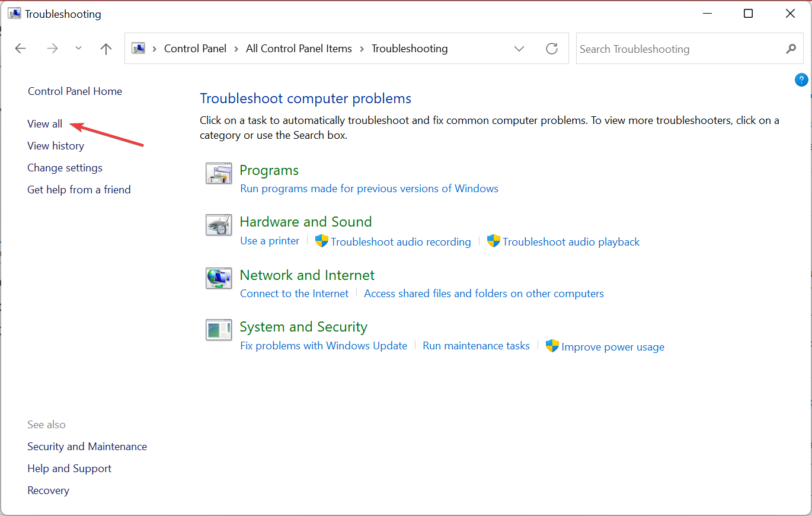Open the Network and Internet category

pos(307,275)
